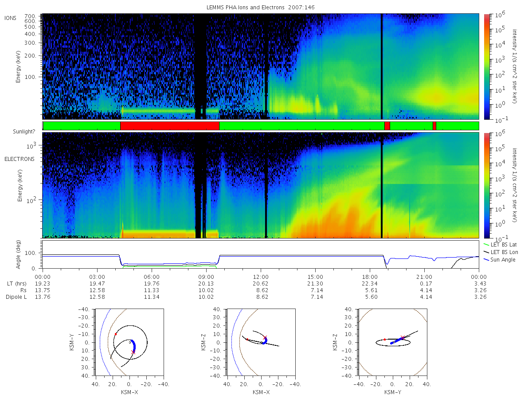Open the KSM-X versus KSM-Z orbit plot
Image resolution: width=532 pixels, height=399 pixels.
coord(261,342)
